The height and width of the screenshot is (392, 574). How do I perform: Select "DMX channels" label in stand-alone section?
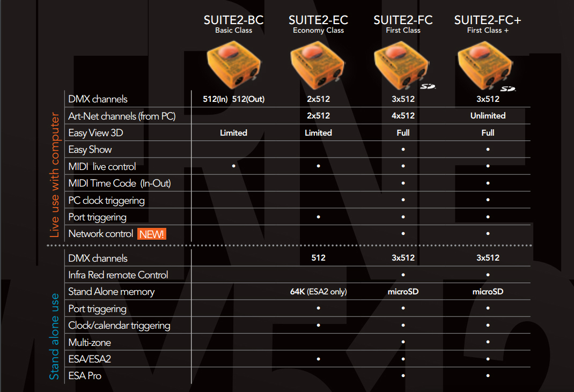(x=98, y=258)
